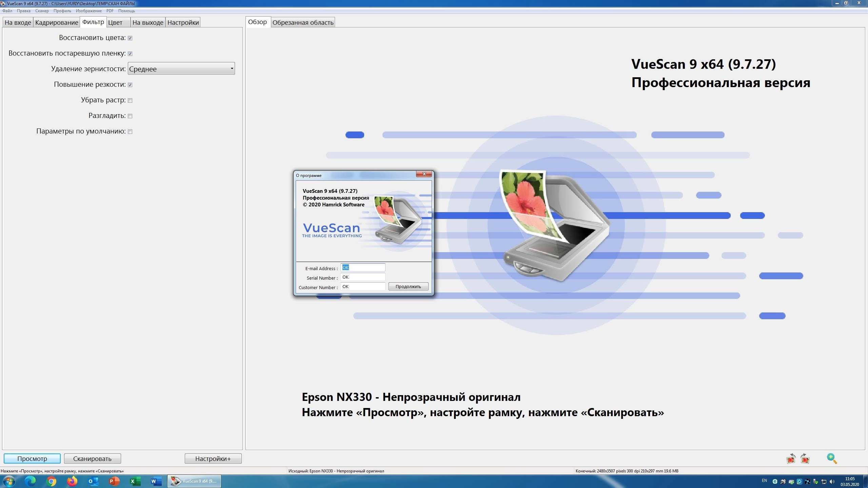Viewport: 868px width, 488px height.
Task: Open the PDF menu
Action: [x=110, y=11]
